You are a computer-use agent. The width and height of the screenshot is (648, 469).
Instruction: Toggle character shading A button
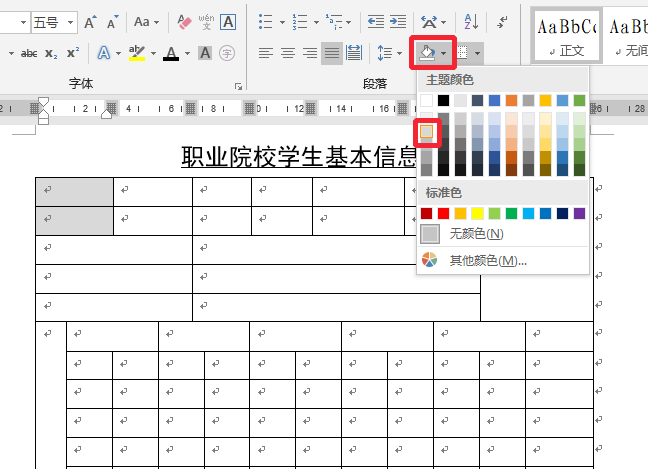click(205, 53)
